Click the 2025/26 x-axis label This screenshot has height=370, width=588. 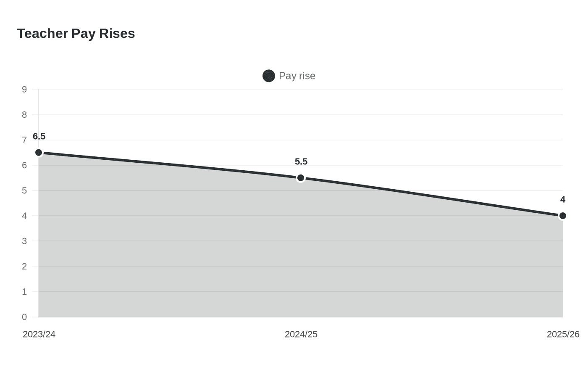[563, 334]
